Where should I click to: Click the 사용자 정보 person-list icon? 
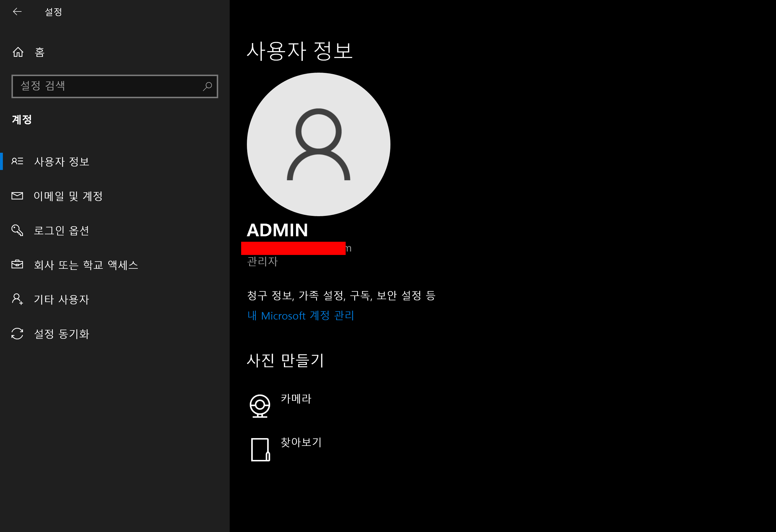coord(17,161)
